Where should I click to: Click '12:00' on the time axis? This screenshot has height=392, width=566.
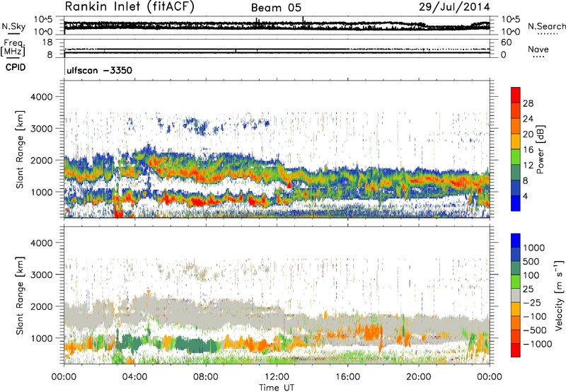277,377
